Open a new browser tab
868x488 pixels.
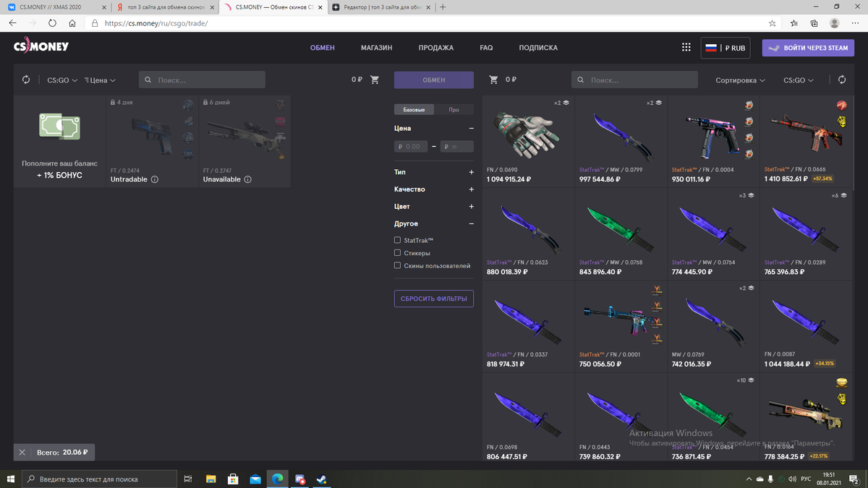pyautogui.click(x=443, y=7)
